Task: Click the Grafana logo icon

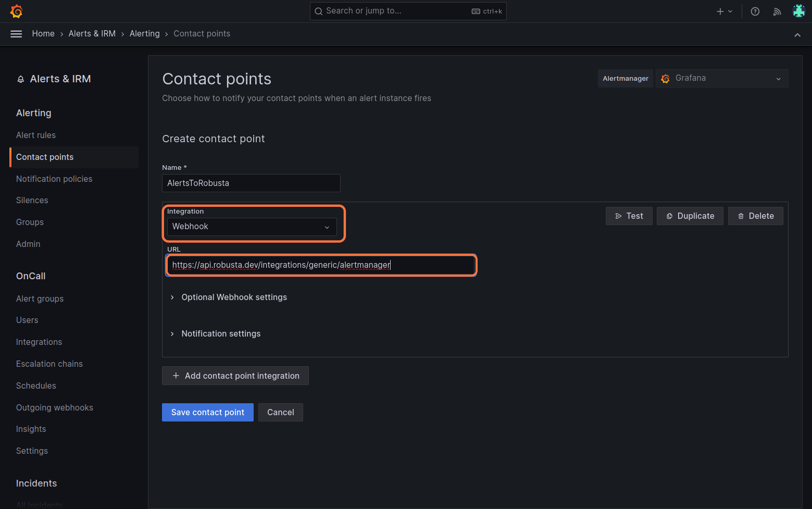Action: (x=17, y=11)
